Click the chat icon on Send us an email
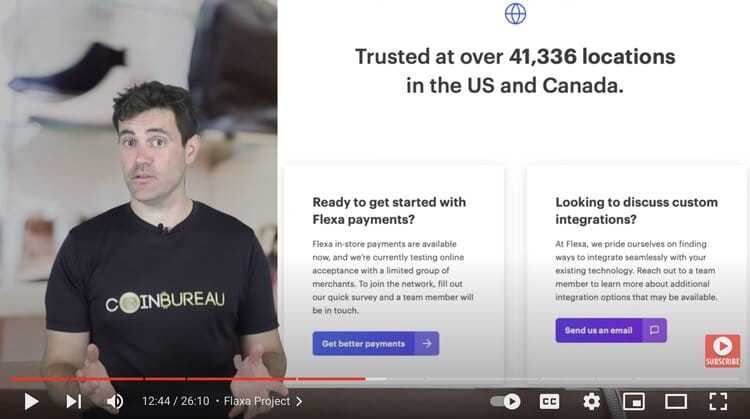 pyautogui.click(x=654, y=330)
